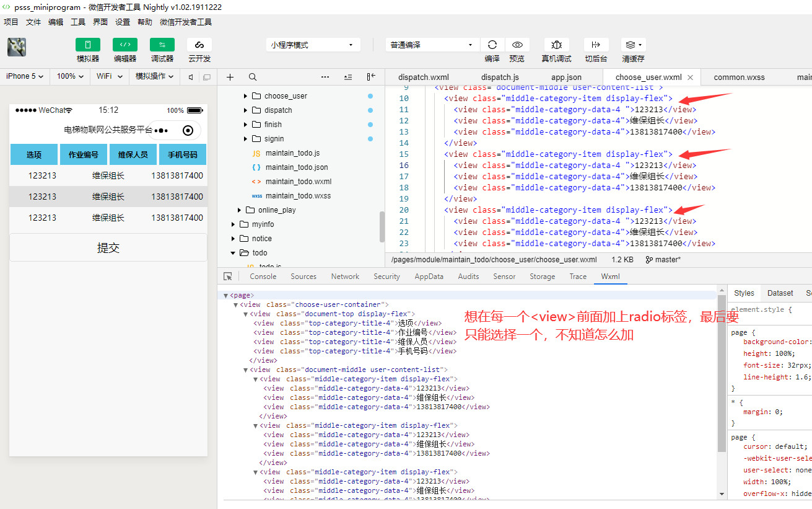
Task: Switch to the common.wxss editor tab
Action: 739,77
